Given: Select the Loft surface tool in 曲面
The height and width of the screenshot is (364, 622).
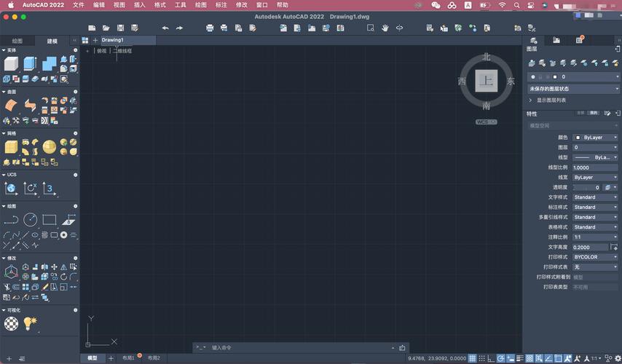Looking at the screenshot, I should (11, 106).
